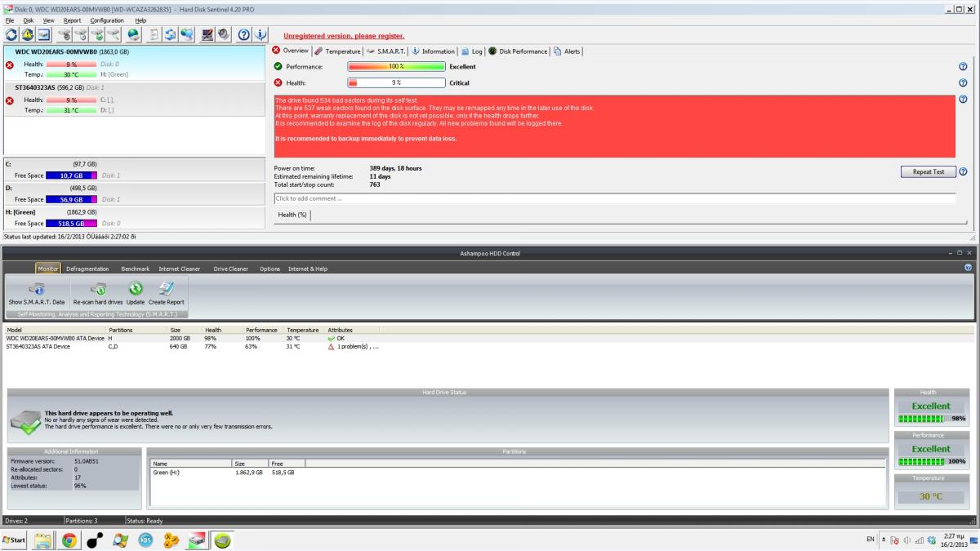
Task: Click the disk test icon with green check
Action: (98, 35)
